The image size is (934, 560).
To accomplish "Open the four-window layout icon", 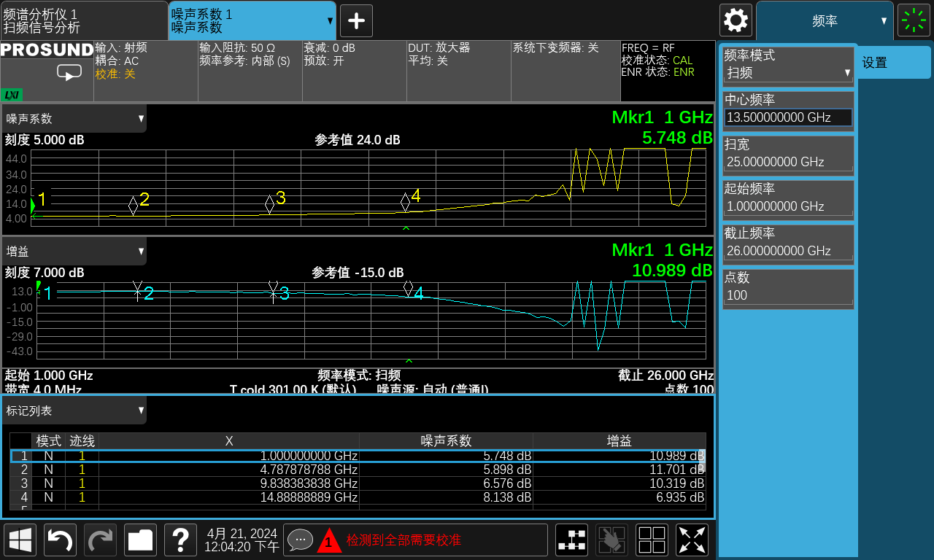I will coord(652,540).
